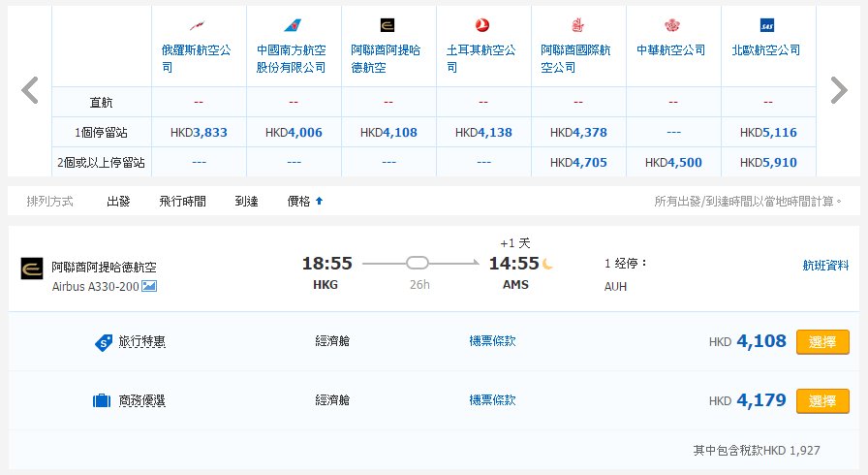This screenshot has height=475, width=868.
Task: Click the 旅行特惠 fare type label
Action: [x=141, y=341]
